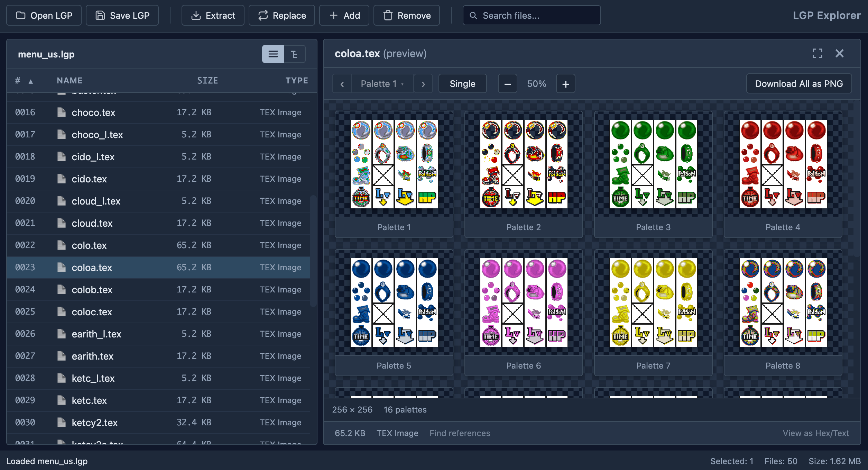Sort file list by SIZE column
868x470 pixels.
coord(207,81)
